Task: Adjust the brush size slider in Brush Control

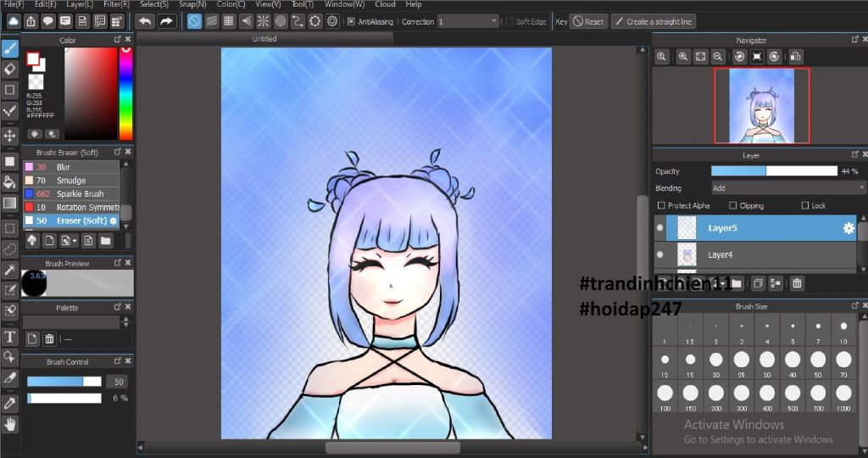Action: tap(64, 382)
